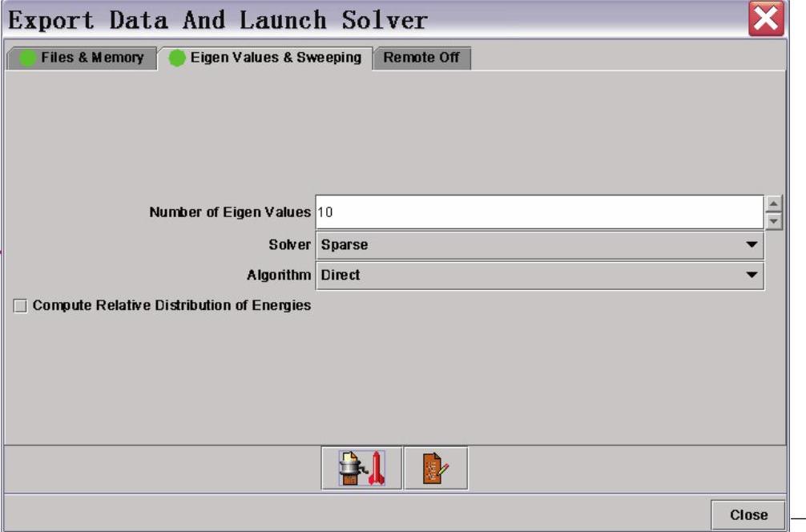
Task: Decrease eigen values with the down spinner arrow
Action: click(x=774, y=221)
